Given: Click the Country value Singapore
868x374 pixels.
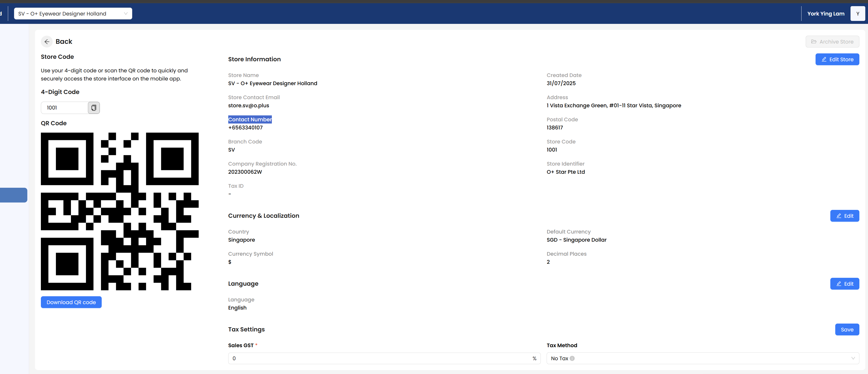Looking at the screenshot, I should 242,240.
